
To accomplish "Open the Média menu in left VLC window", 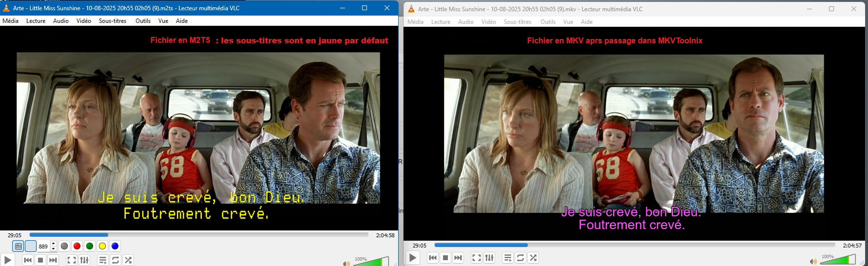I will (10, 21).
